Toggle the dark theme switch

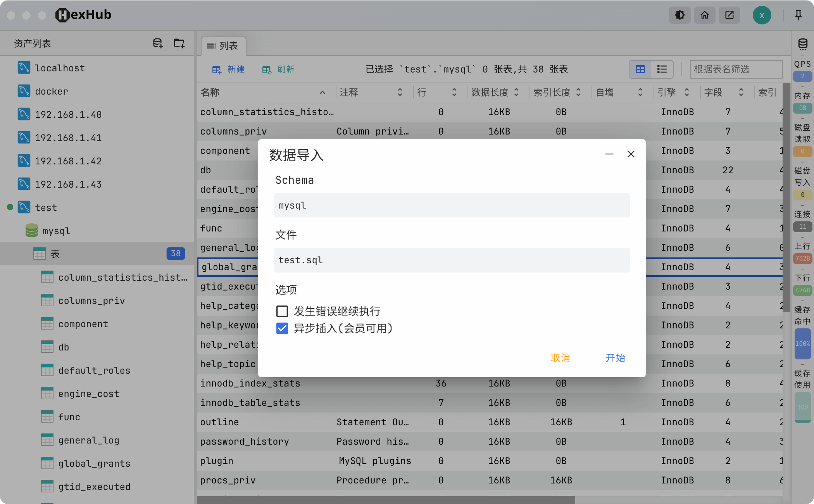click(679, 15)
